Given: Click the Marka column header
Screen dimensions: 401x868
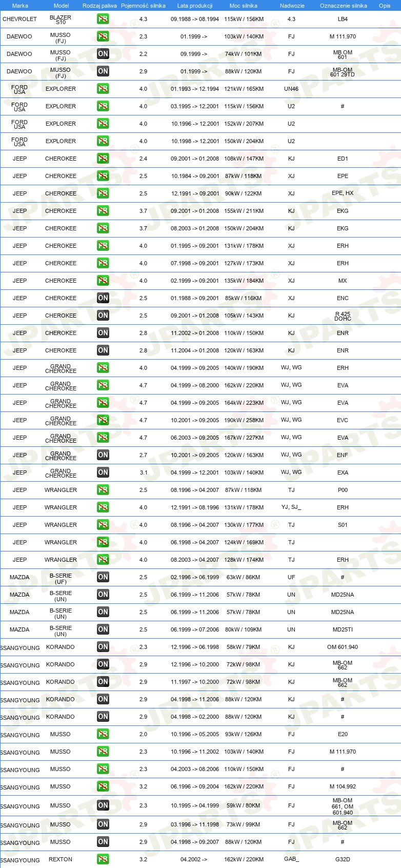Looking at the screenshot, I should pyautogui.click(x=20, y=6).
